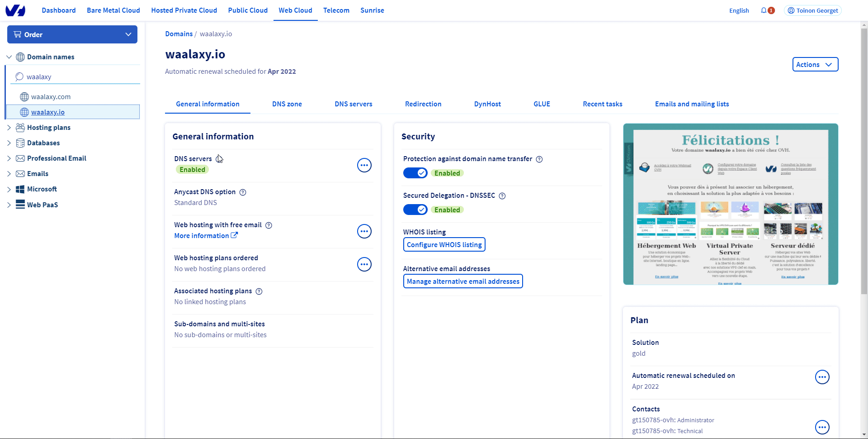Change the language from English

tap(739, 11)
